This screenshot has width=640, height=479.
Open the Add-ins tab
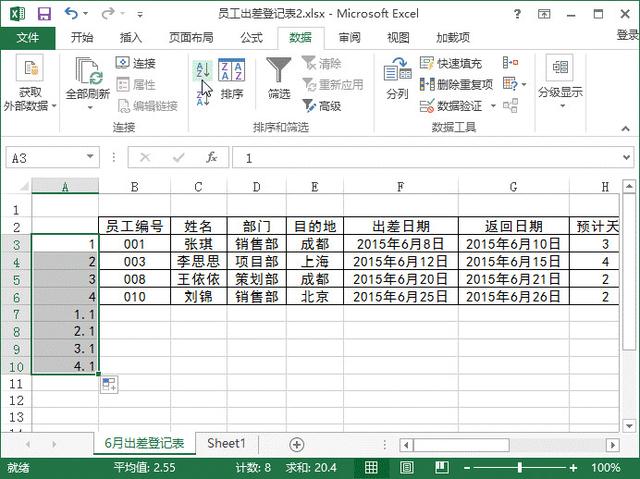453,38
